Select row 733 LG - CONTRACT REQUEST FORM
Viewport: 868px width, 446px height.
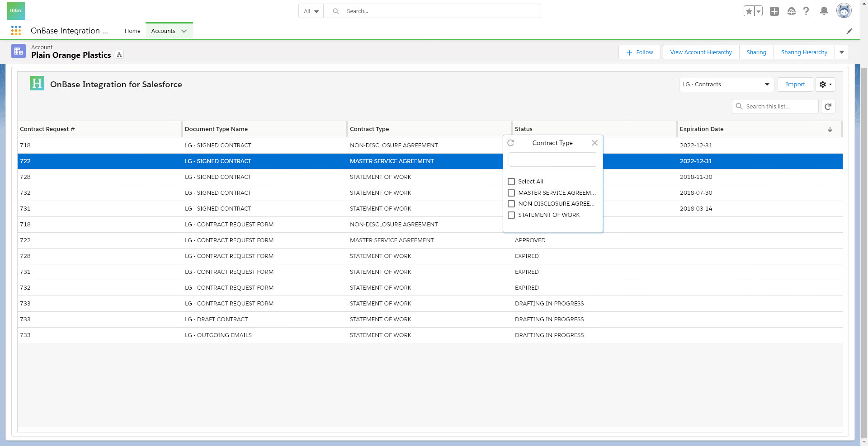(430, 304)
